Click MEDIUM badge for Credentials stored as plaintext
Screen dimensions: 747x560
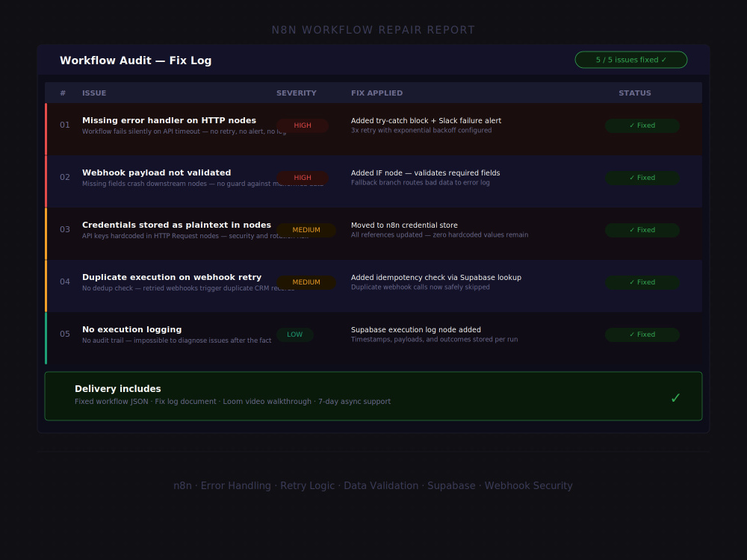point(306,230)
